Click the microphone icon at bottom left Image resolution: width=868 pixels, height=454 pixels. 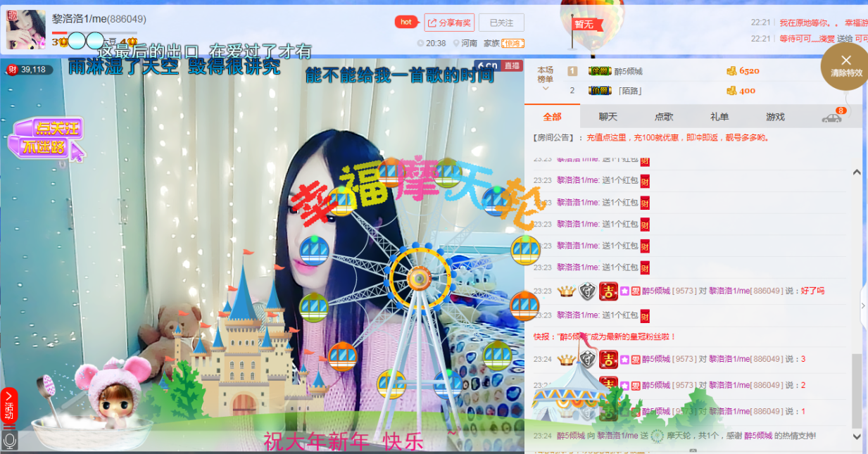pyautogui.click(x=9, y=440)
